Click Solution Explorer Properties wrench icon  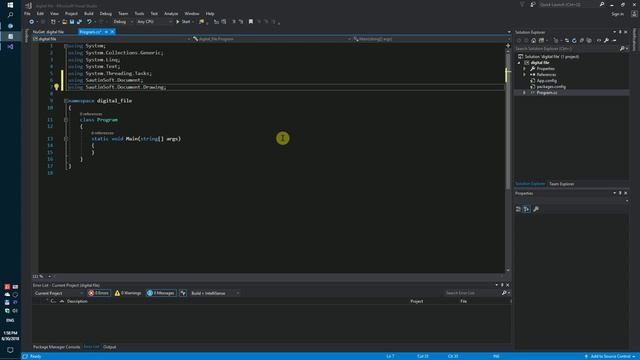click(x=606, y=40)
